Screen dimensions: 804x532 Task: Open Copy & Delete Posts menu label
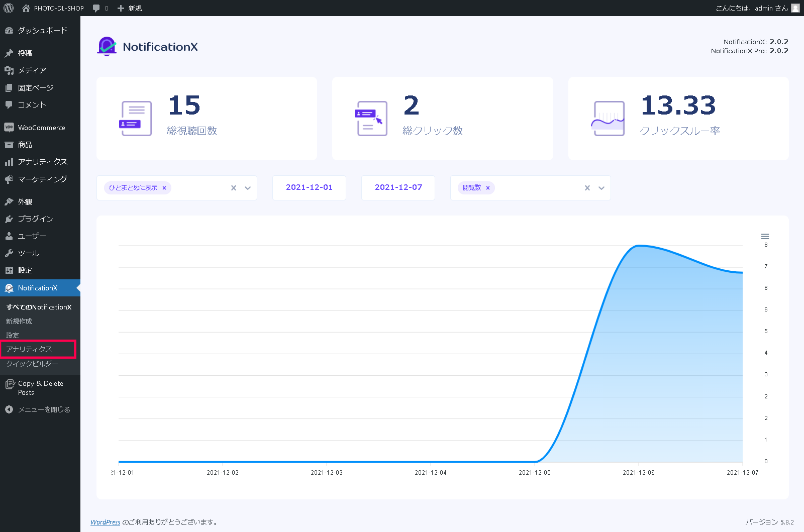(41, 388)
